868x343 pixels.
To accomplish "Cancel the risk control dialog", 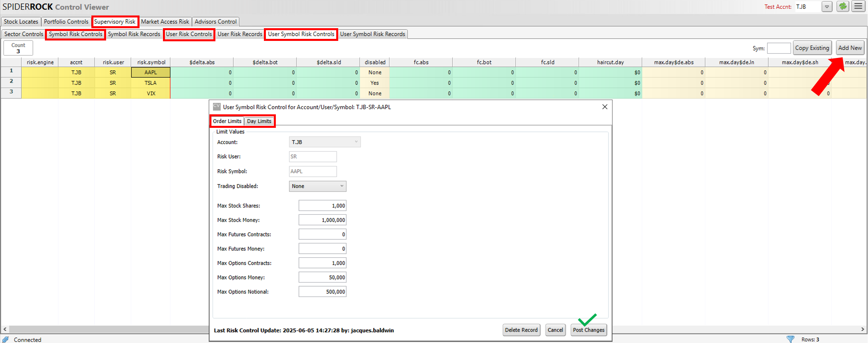I will [555, 330].
